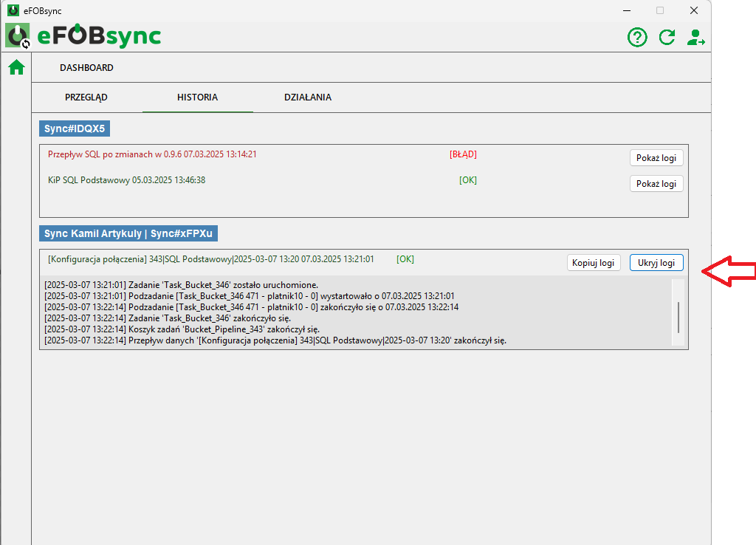Show logs for KiP SQL Podstawowy entry
756x545 pixels.
(656, 184)
